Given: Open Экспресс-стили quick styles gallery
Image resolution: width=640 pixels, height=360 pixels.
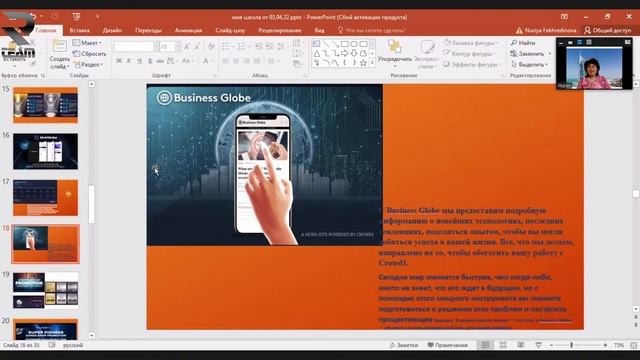Looking at the screenshot, I should [426, 54].
